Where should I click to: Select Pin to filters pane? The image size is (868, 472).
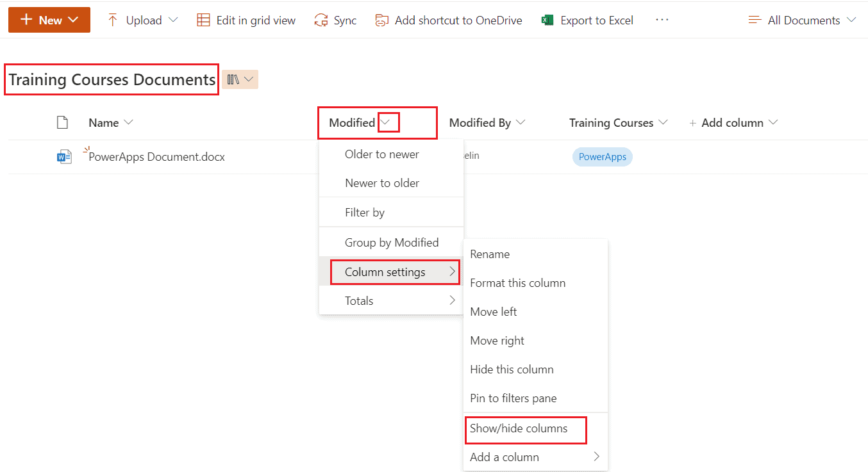(535, 398)
